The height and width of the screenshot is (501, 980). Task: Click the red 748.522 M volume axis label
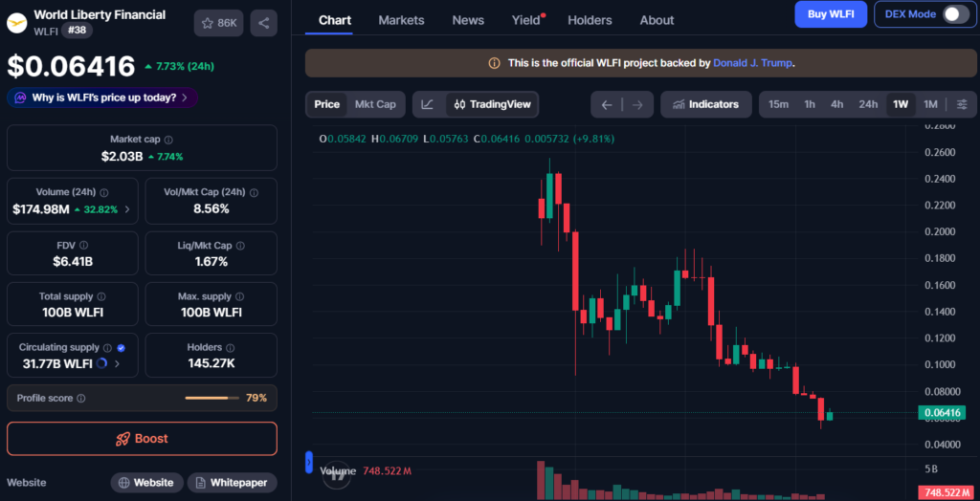(x=947, y=493)
